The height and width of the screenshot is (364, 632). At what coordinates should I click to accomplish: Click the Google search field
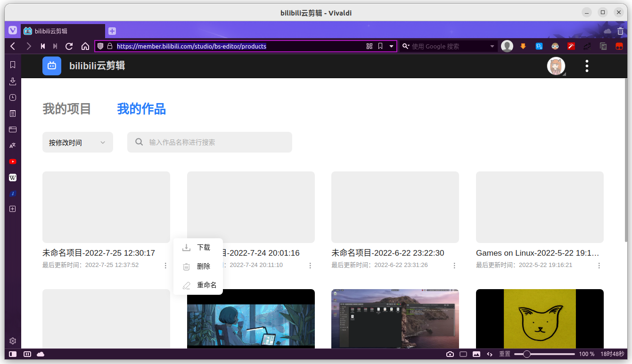coord(449,46)
